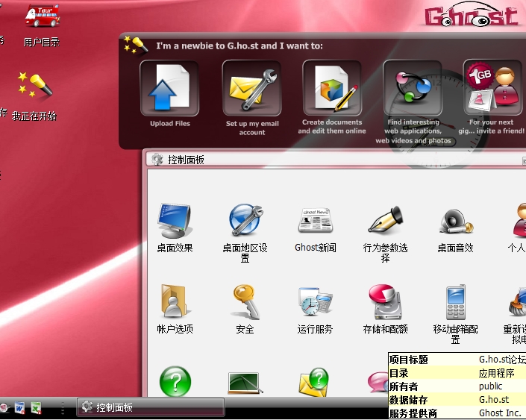The image size is (526, 420).
Task: Open 存储和配额 hard drive pie chart icon
Action: click(385, 301)
